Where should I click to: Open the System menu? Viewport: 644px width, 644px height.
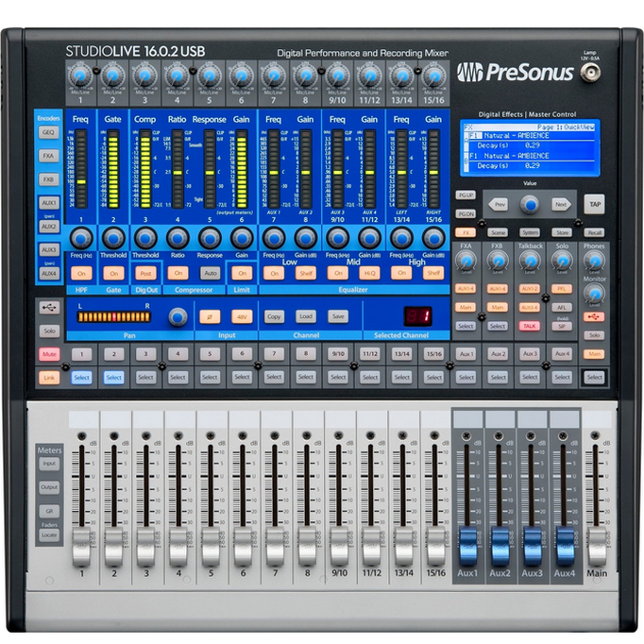pos(530,233)
